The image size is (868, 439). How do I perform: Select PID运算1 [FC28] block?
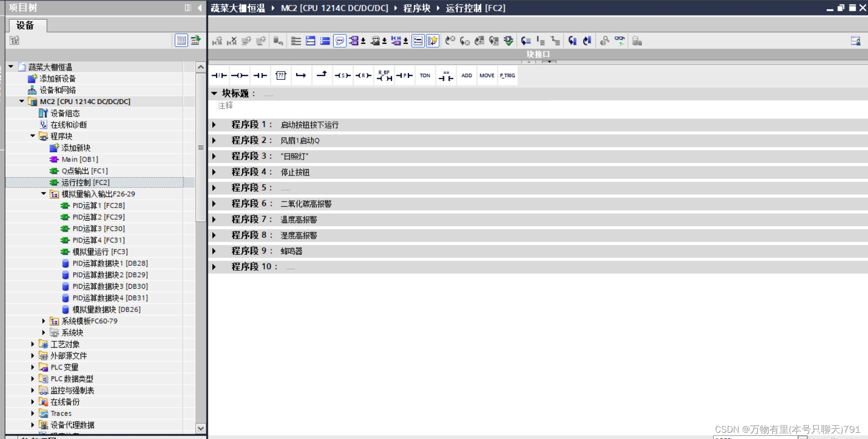(99, 206)
